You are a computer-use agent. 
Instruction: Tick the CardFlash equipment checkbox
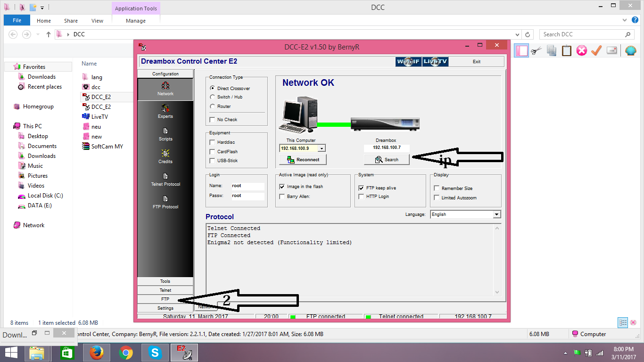pyautogui.click(x=213, y=152)
